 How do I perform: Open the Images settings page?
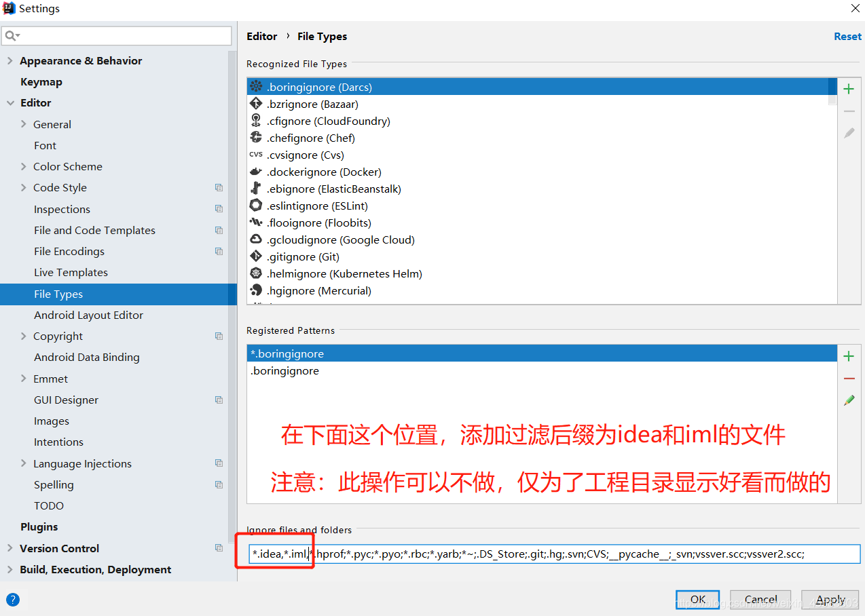(52, 421)
